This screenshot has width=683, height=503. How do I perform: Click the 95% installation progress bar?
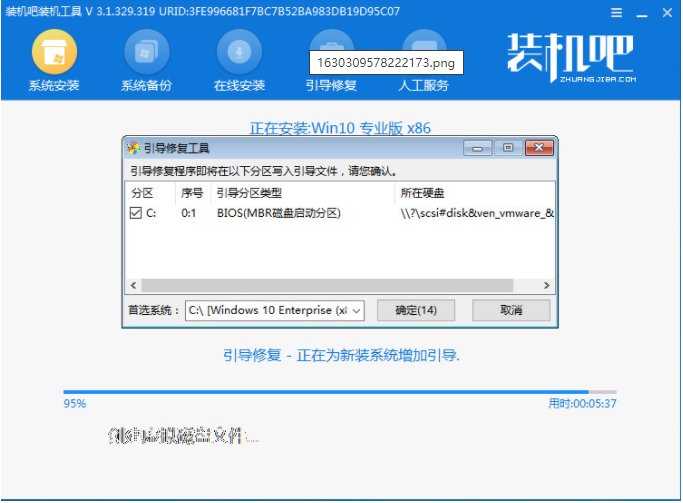[x=340, y=392]
